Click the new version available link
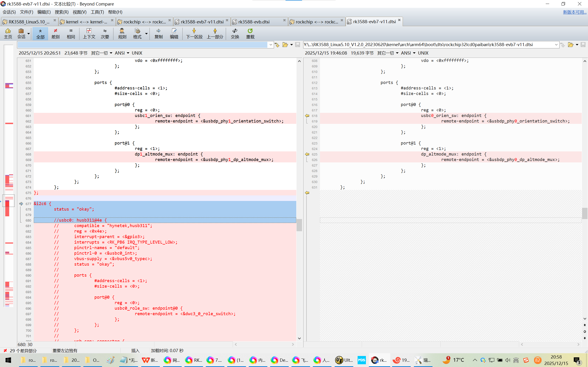This screenshot has height=367, width=588. [574, 12]
